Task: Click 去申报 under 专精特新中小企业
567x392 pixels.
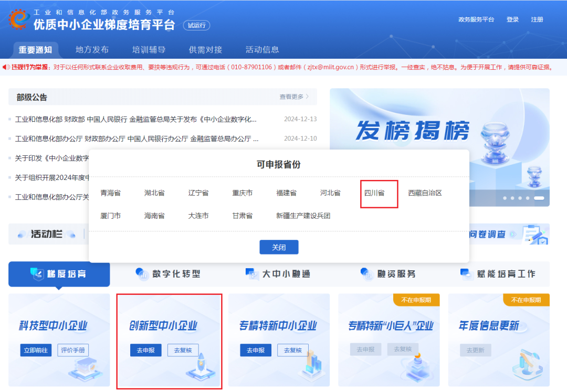Action: (x=256, y=350)
